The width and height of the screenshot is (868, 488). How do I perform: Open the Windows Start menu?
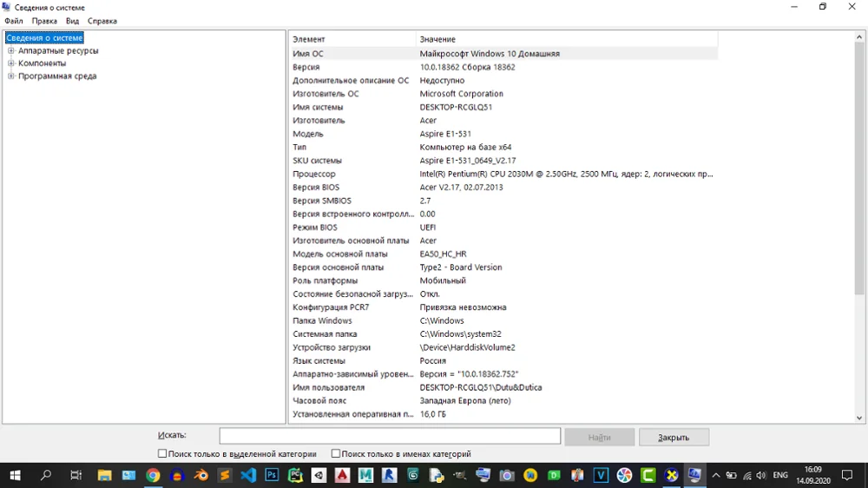click(x=15, y=475)
